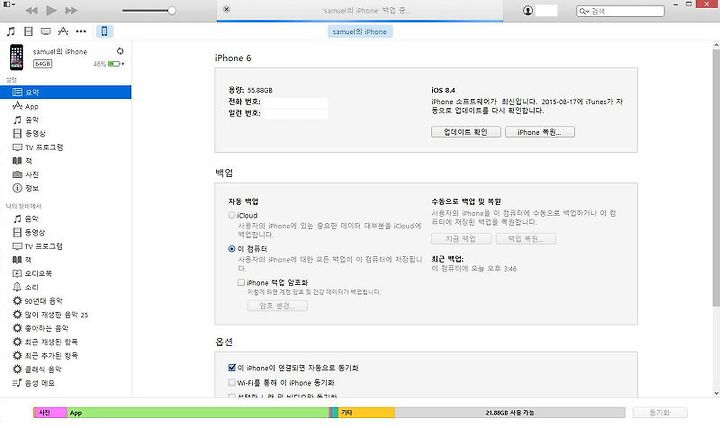Click the 64GB capacity badge

[x=43, y=64]
